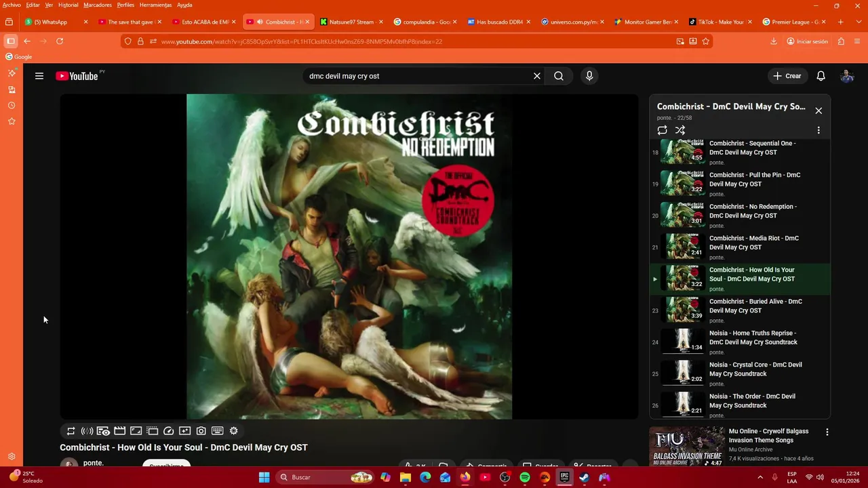Image resolution: width=868 pixels, height=488 pixels.
Task: Switch to WhatsApp browser tab
Action: click(55, 22)
